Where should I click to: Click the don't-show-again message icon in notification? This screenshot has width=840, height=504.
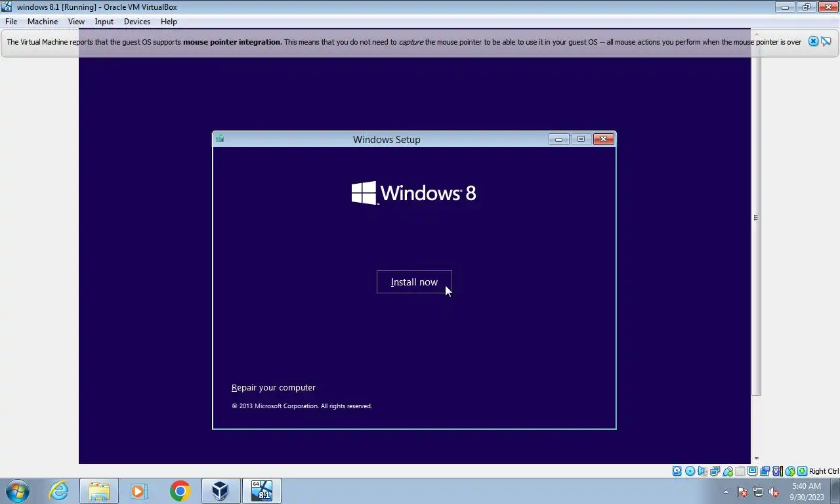(826, 41)
